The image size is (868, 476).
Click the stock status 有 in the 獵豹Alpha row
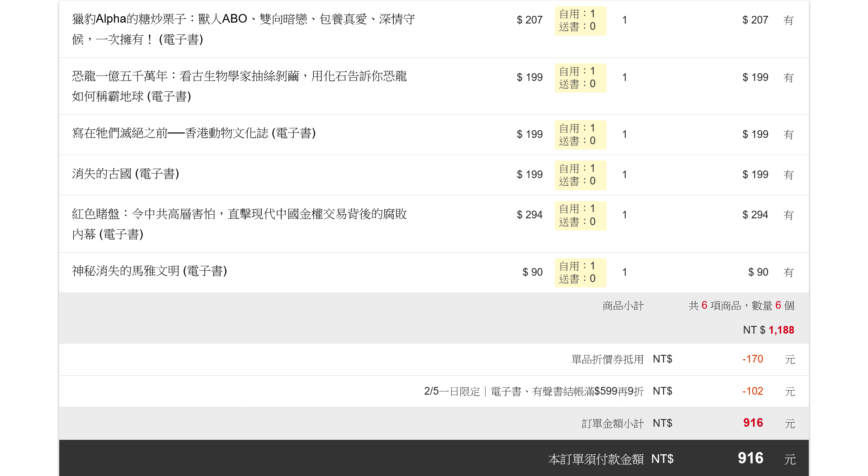click(x=788, y=20)
